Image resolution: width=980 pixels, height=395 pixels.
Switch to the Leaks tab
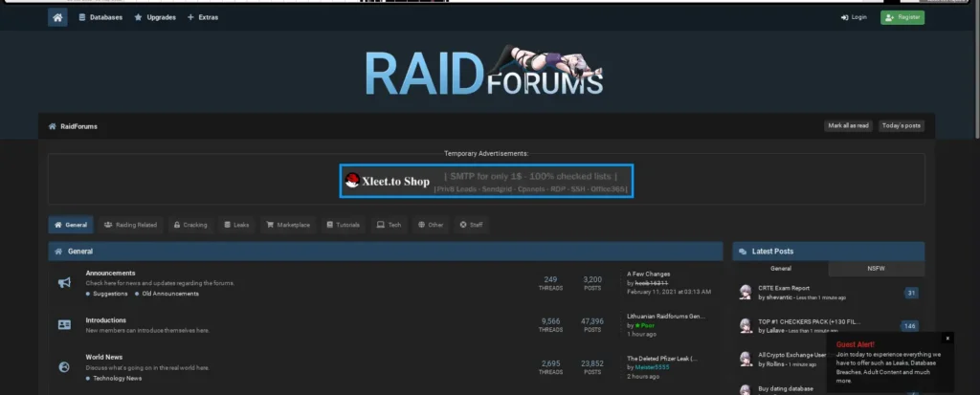237,225
